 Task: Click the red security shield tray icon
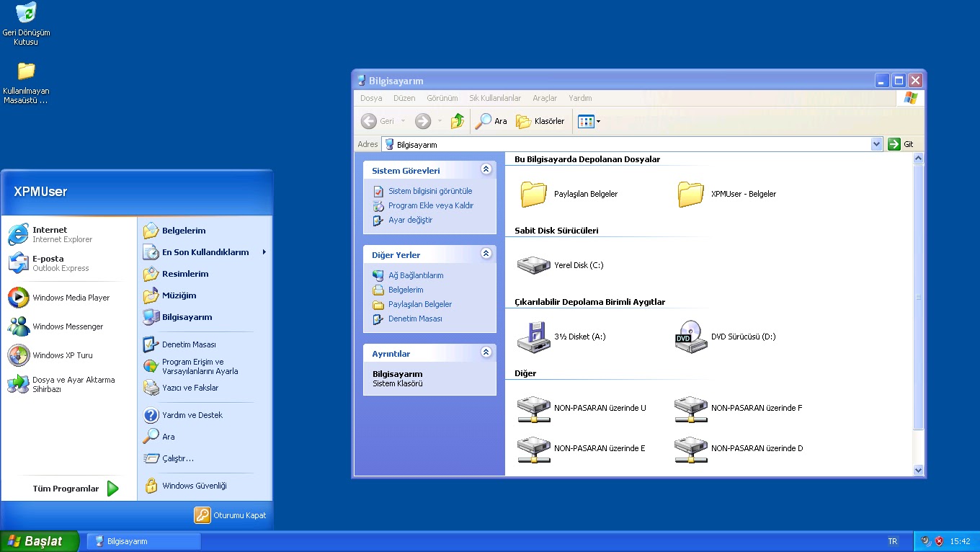coord(939,541)
